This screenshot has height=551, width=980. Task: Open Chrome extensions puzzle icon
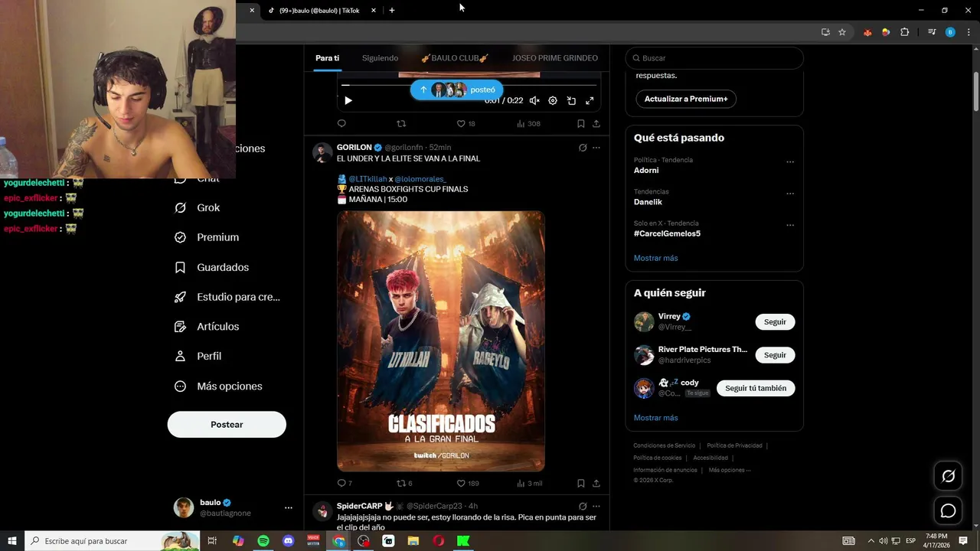905,32
